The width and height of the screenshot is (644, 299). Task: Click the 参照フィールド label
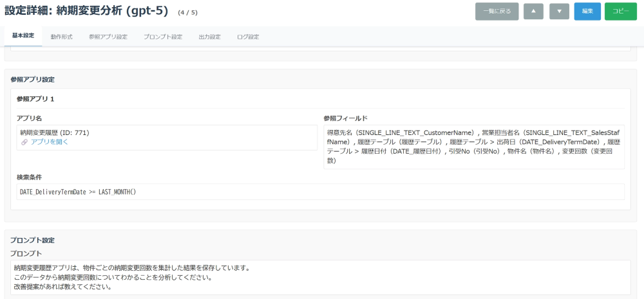tap(345, 118)
